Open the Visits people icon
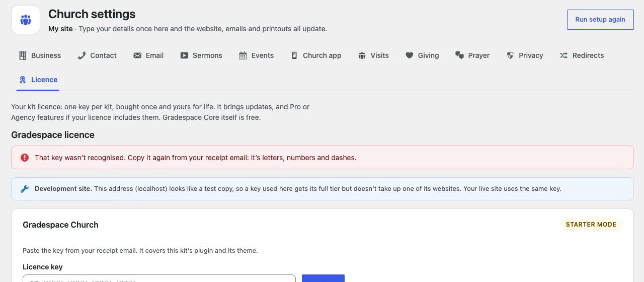 pyautogui.click(x=362, y=55)
